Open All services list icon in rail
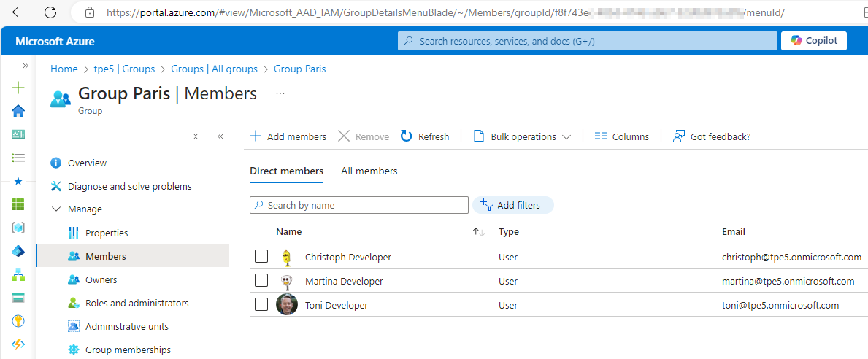 point(18,158)
